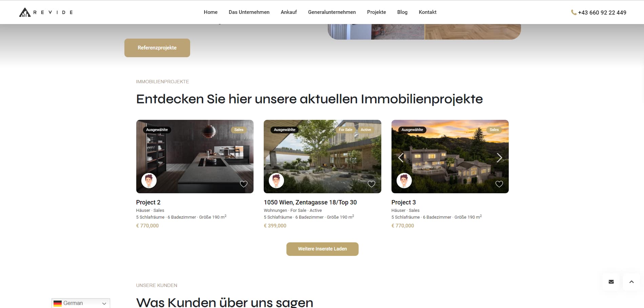Image resolution: width=644 pixels, height=308 pixels.
Task: Click the scroll-to-top arrow icon
Action: tap(631, 282)
